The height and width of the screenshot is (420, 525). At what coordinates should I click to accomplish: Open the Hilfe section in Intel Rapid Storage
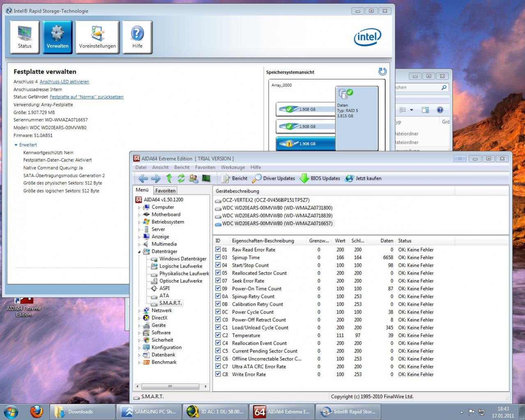(137, 37)
